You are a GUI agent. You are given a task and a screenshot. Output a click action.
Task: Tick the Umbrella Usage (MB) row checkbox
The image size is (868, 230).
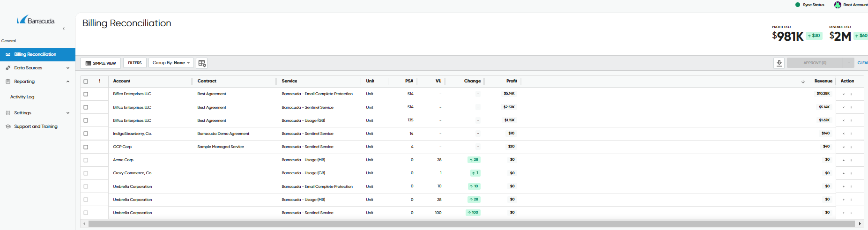pyautogui.click(x=86, y=200)
